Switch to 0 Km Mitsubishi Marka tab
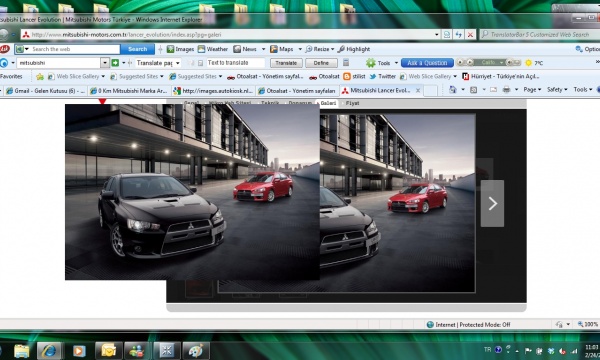The image size is (600, 360). [129, 91]
